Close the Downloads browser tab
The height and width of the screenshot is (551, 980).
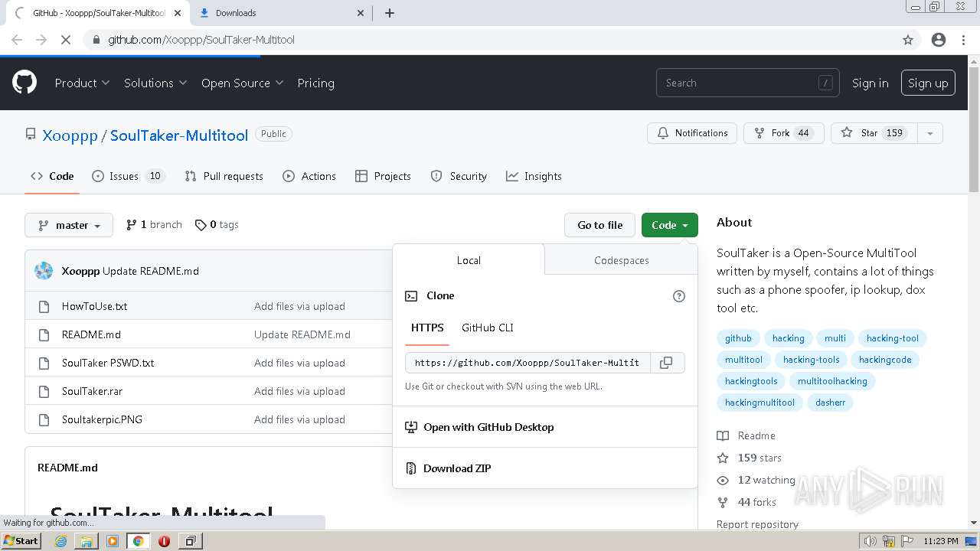pyautogui.click(x=361, y=13)
